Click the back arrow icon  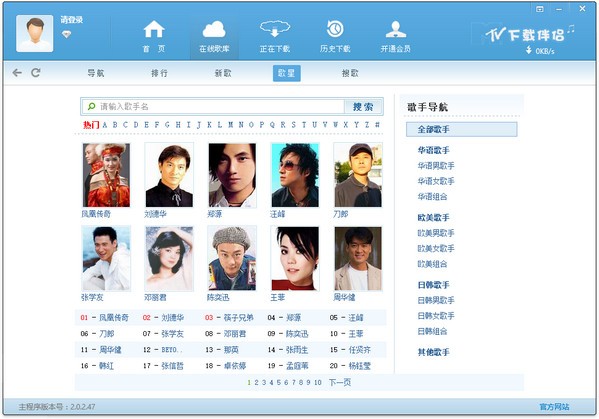[x=17, y=73]
